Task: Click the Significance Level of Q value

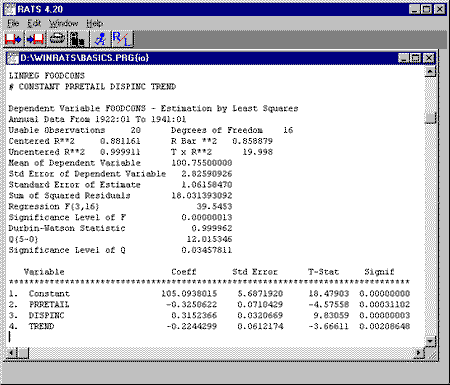Action: [207, 250]
